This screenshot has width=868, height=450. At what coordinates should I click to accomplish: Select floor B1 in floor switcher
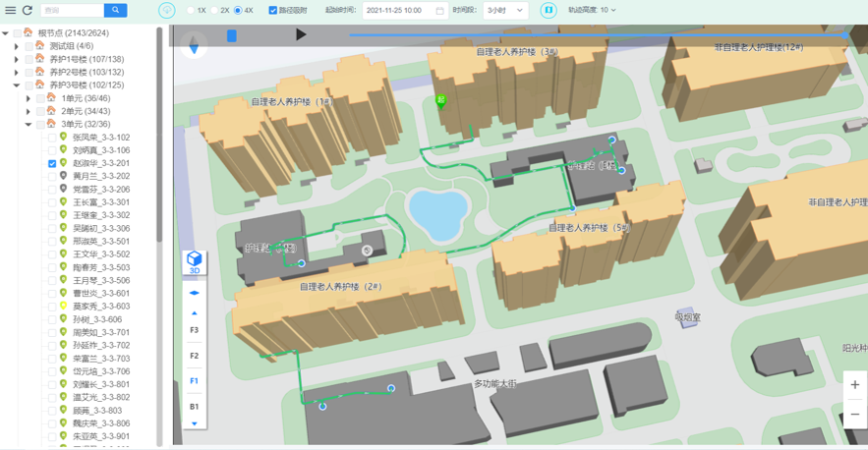pyautogui.click(x=194, y=406)
